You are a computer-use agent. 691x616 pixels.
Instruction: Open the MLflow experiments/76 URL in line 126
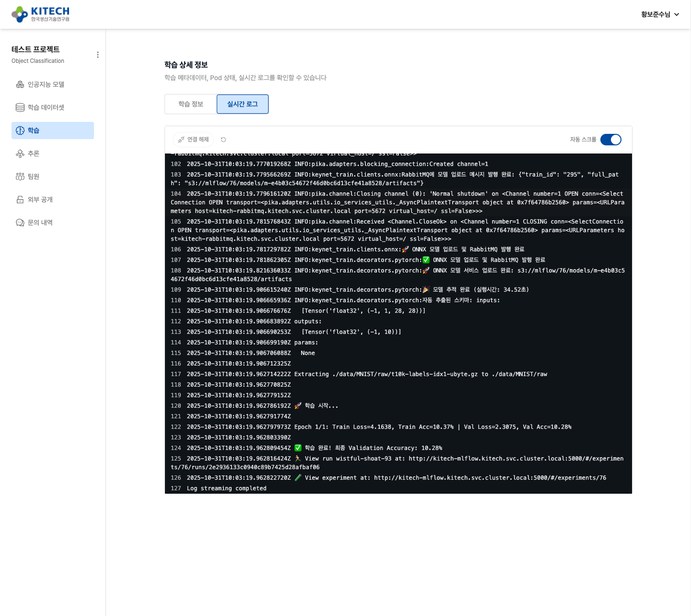coord(490,478)
